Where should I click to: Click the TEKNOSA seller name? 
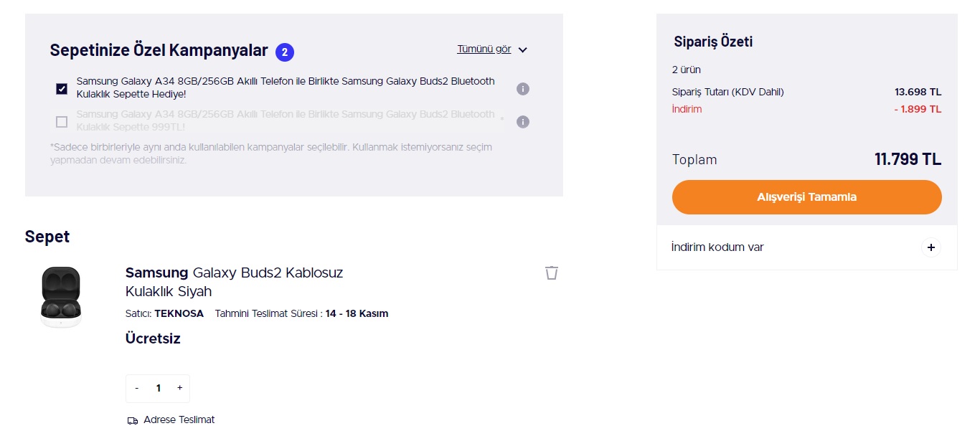point(179,313)
